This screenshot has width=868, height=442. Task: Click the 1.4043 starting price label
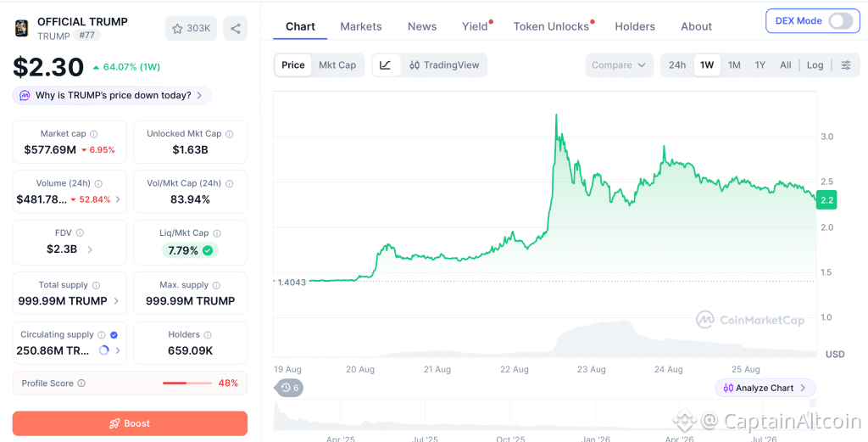292,282
